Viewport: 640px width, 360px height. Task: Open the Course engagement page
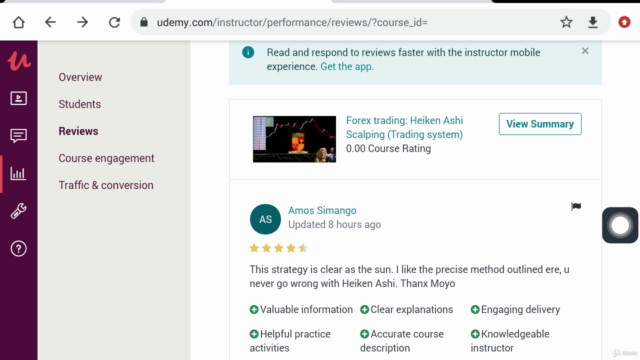(x=107, y=158)
